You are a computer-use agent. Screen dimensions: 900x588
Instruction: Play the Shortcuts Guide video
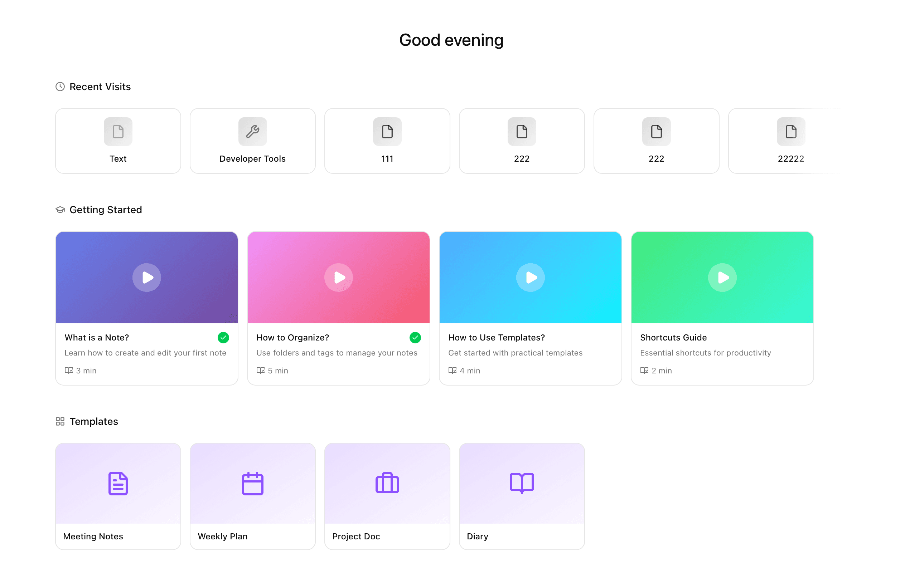coord(722,277)
